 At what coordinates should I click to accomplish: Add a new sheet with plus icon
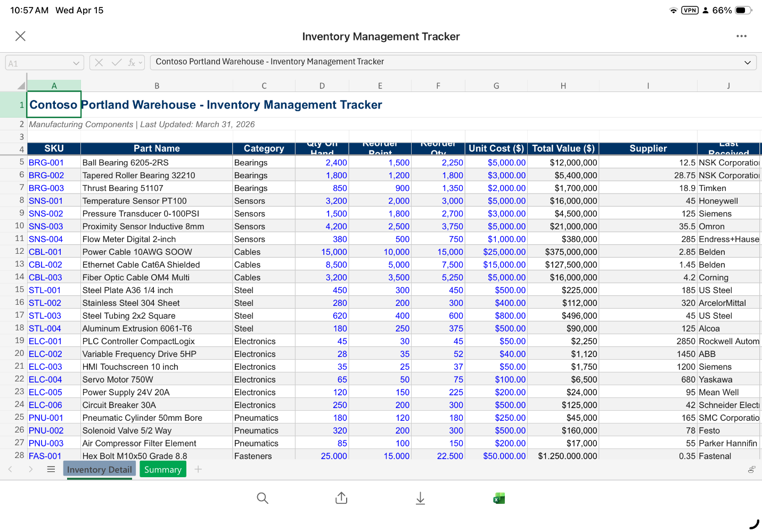pos(198,469)
